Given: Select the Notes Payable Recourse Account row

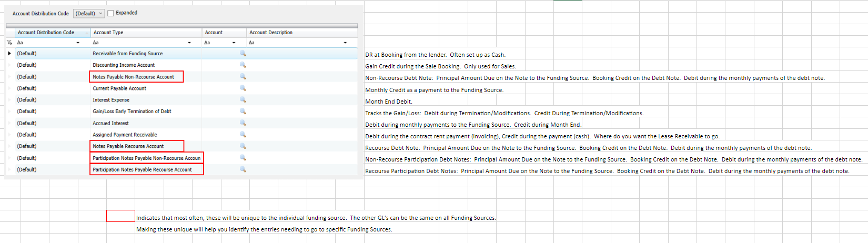Looking at the screenshot, I should (128, 146).
